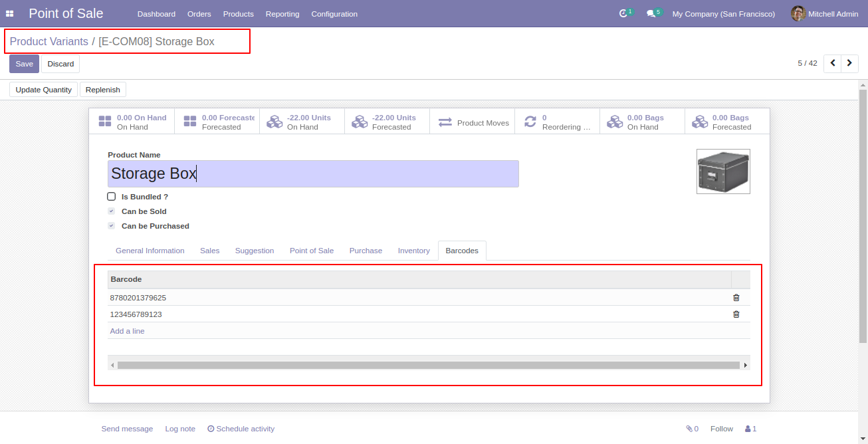
Task: Click the Save button
Action: pos(24,64)
